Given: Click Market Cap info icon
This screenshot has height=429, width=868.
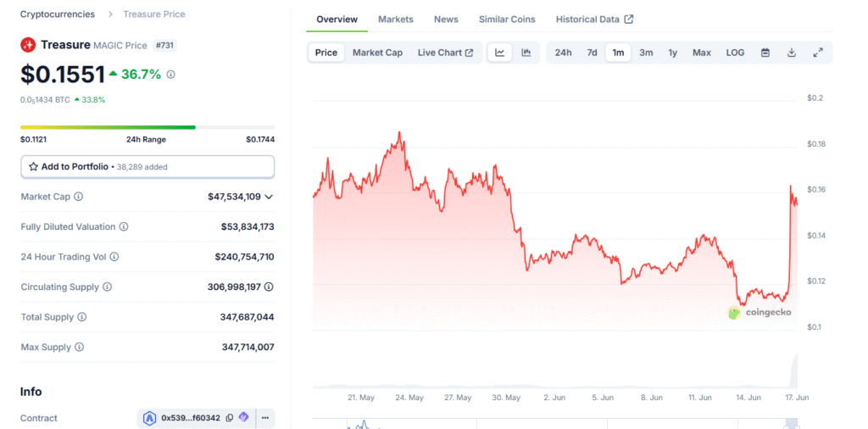Looking at the screenshot, I should [79, 197].
